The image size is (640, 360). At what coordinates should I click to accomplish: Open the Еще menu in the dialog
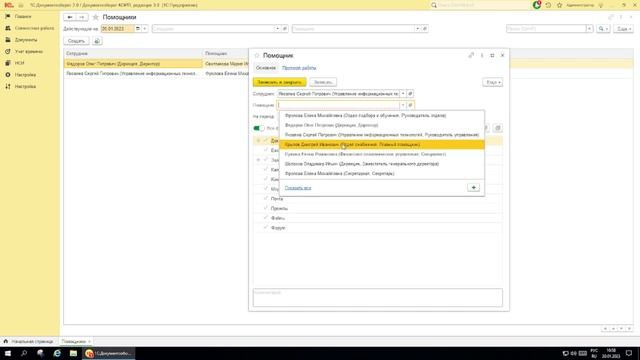coord(493,82)
